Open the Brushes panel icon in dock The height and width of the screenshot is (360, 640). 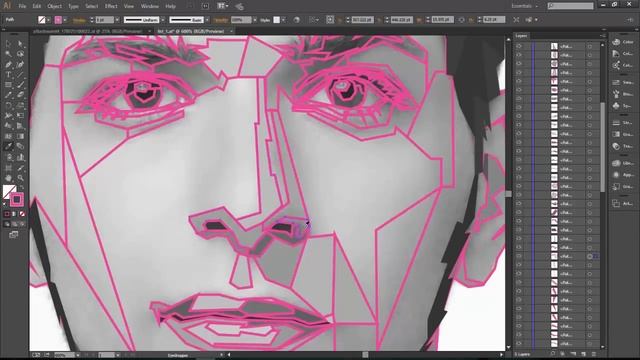click(x=616, y=94)
